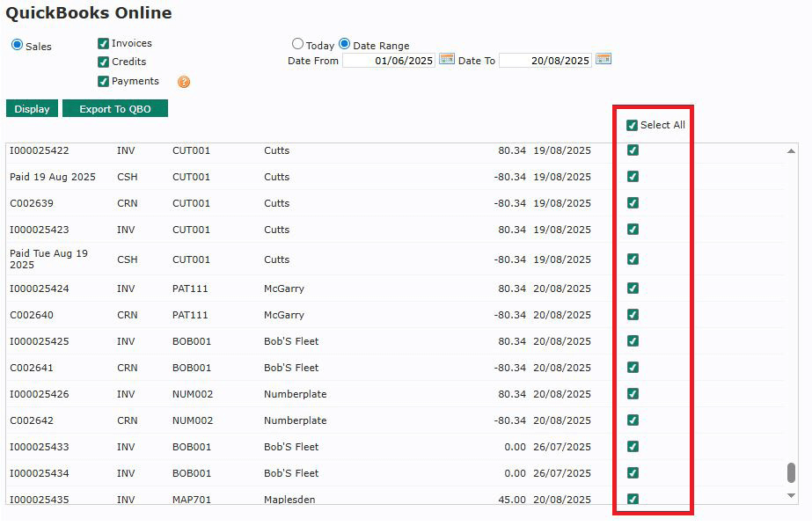Image resolution: width=812 pixels, height=526 pixels.
Task: Click reference I000025433 in the list
Action: [40, 448]
